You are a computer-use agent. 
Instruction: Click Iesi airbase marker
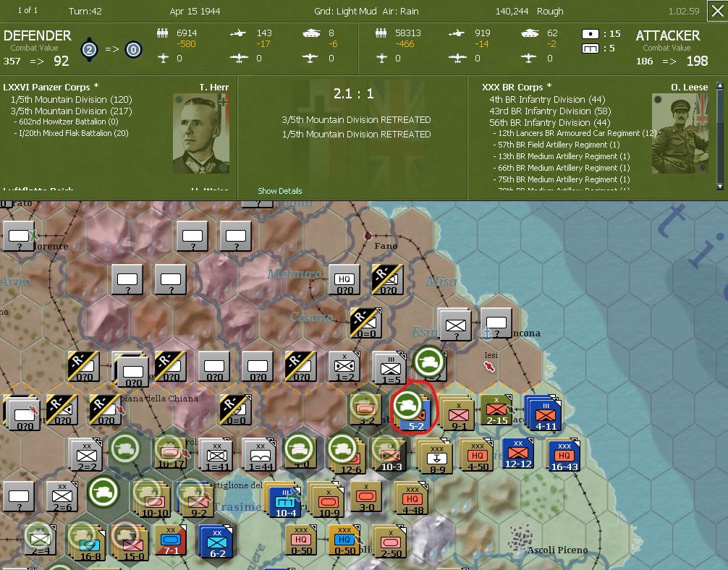click(489, 367)
